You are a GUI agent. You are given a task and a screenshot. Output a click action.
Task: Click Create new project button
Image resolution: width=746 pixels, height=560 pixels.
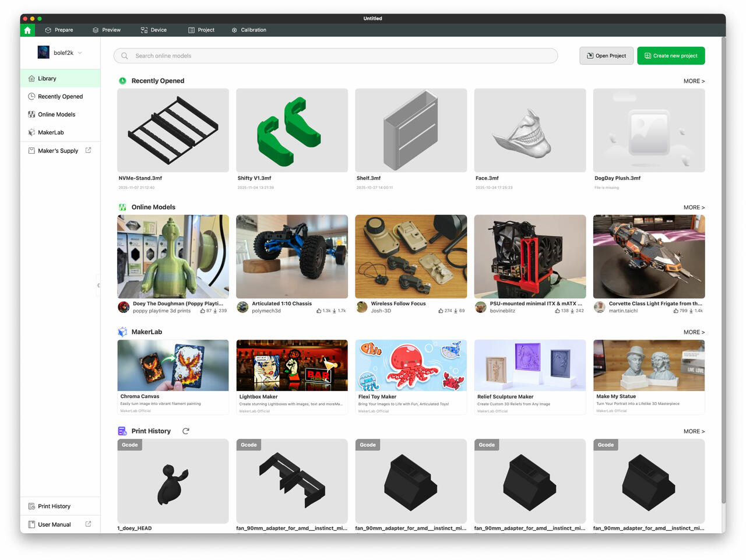pos(671,56)
